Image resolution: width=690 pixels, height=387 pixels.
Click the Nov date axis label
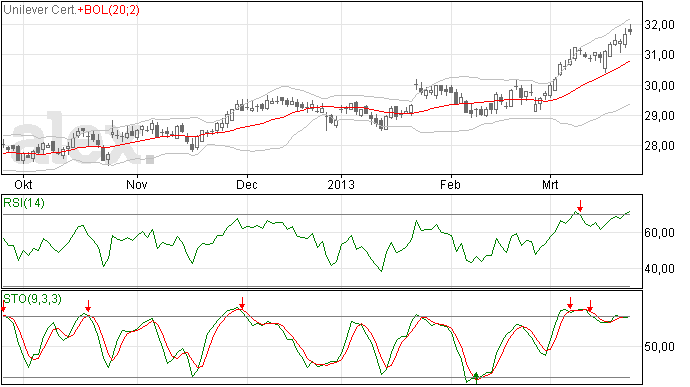137,184
